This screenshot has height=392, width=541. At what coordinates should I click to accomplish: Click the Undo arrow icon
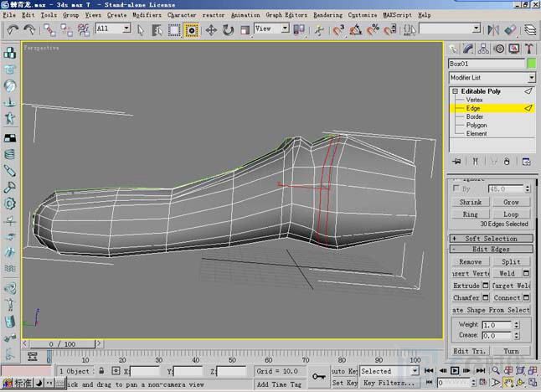coord(13,30)
